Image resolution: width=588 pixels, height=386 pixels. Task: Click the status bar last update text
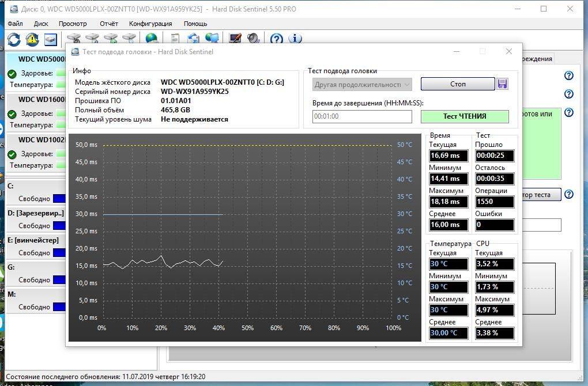pyautogui.click(x=105, y=377)
